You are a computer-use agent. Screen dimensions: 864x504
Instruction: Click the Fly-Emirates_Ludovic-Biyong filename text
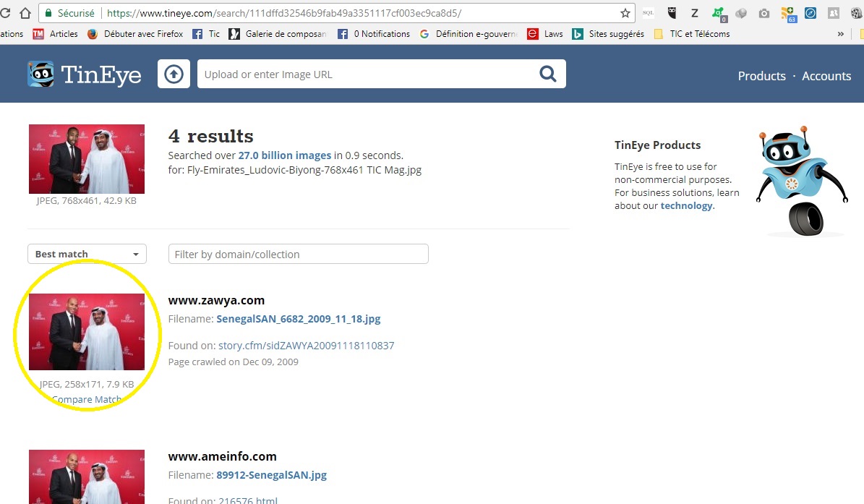click(304, 170)
